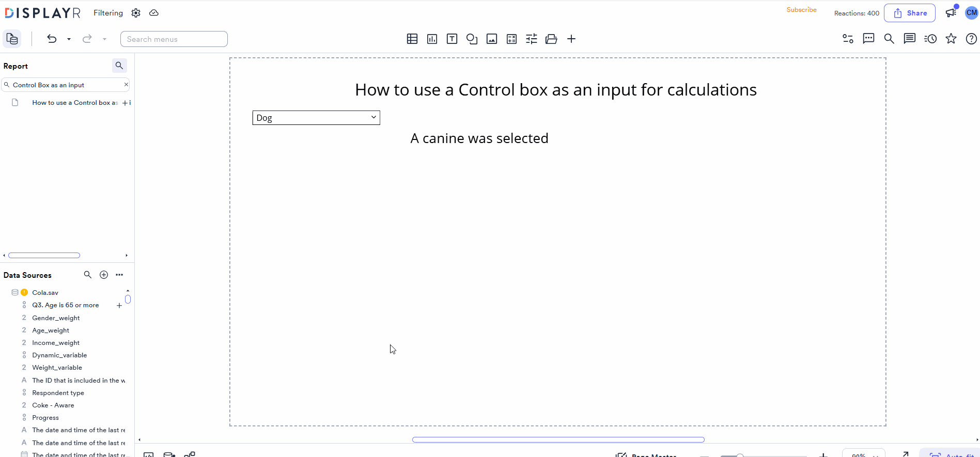The width and height of the screenshot is (980, 457).
Task: Open the undo history dropdown arrow
Action: tap(69, 39)
